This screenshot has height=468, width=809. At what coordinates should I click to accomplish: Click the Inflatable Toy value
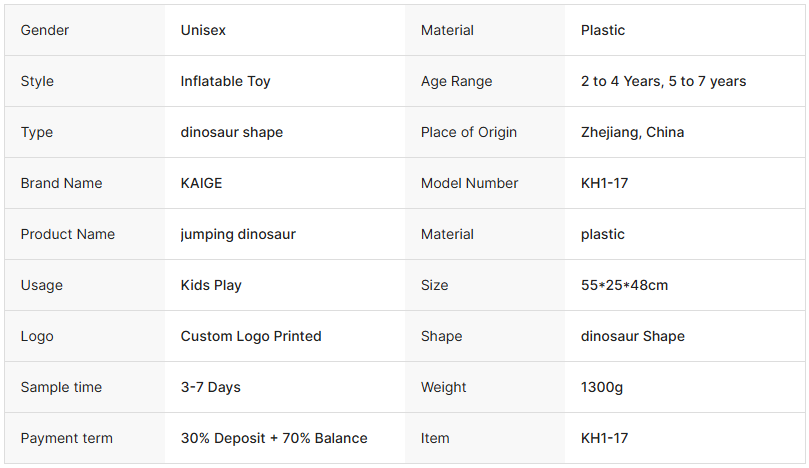pos(225,81)
